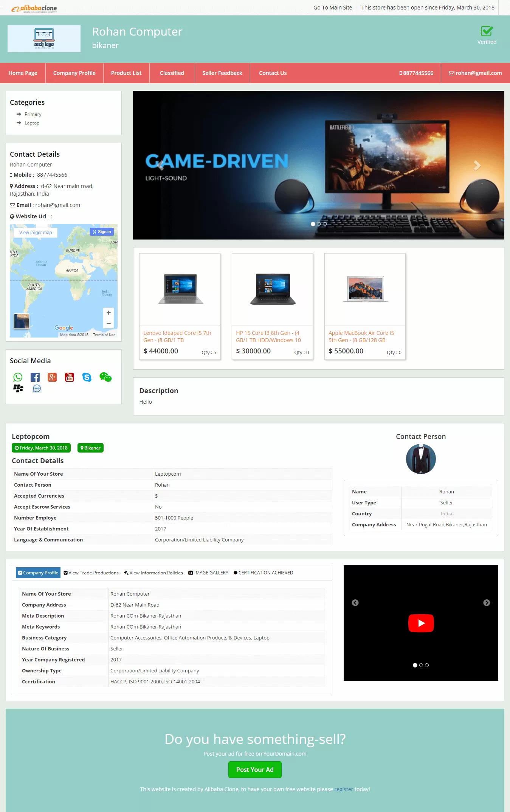Open the Facebook social media icon
The height and width of the screenshot is (812, 510).
(x=35, y=377)
